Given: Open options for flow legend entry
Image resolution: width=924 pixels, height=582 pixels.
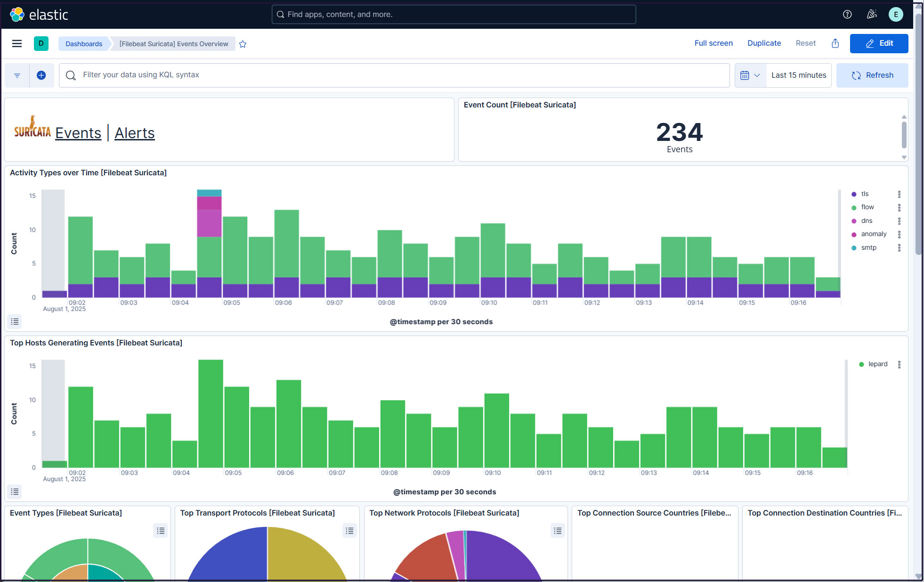Looking at the screenshot, I should click(x=899, y=207).
